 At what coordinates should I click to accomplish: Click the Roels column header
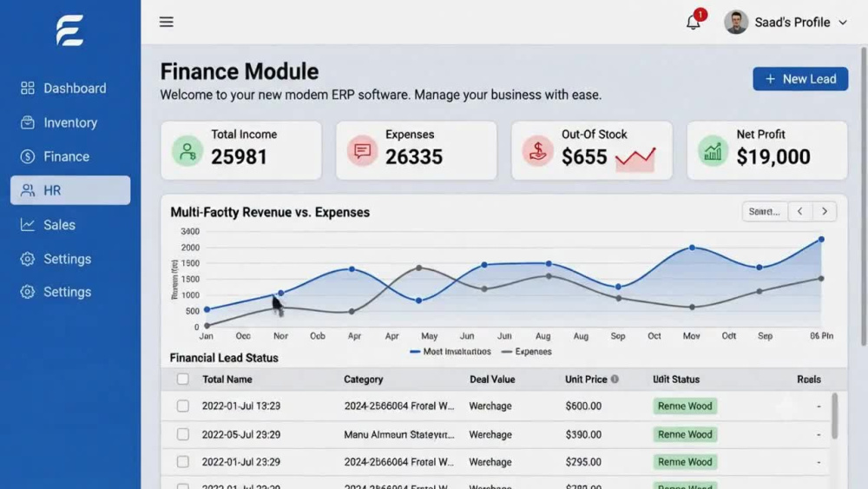pos(809,380)
